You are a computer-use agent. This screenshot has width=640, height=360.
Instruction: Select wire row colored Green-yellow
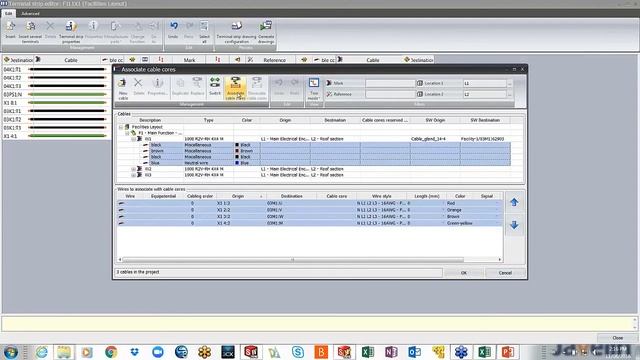[309, 223]
